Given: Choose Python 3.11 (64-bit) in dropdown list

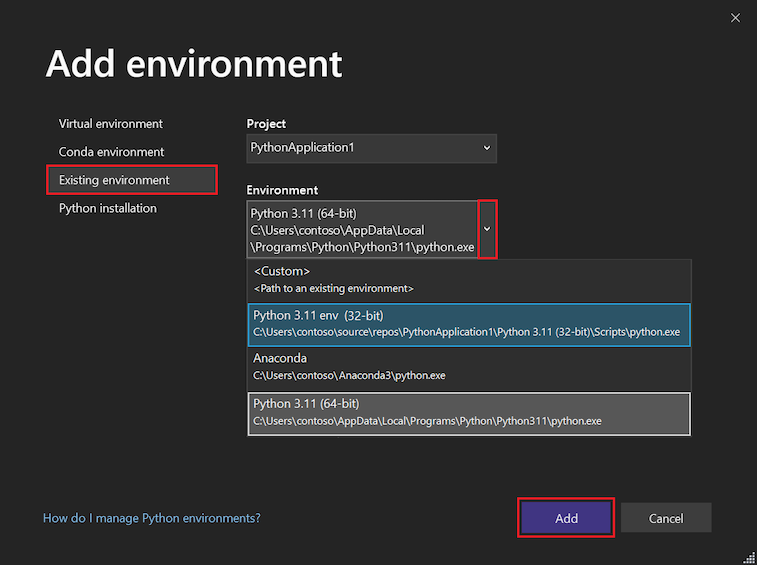Looking at the screenshot, I should pos(469,412).
